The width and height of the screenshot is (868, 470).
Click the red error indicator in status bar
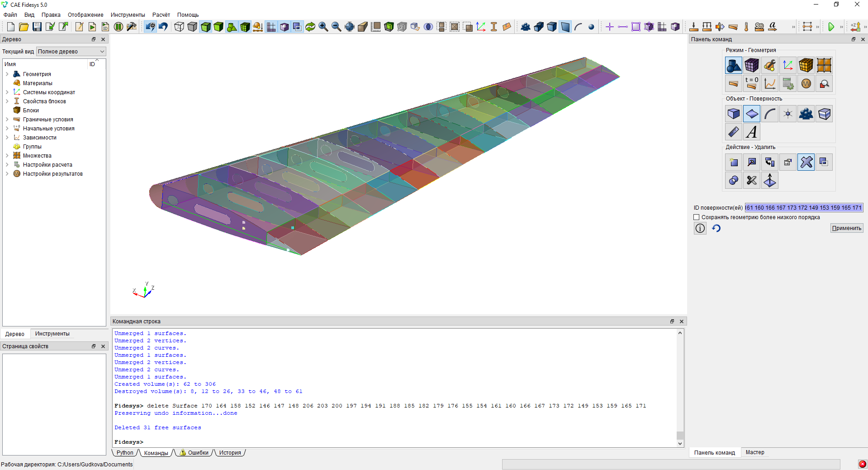863,464
